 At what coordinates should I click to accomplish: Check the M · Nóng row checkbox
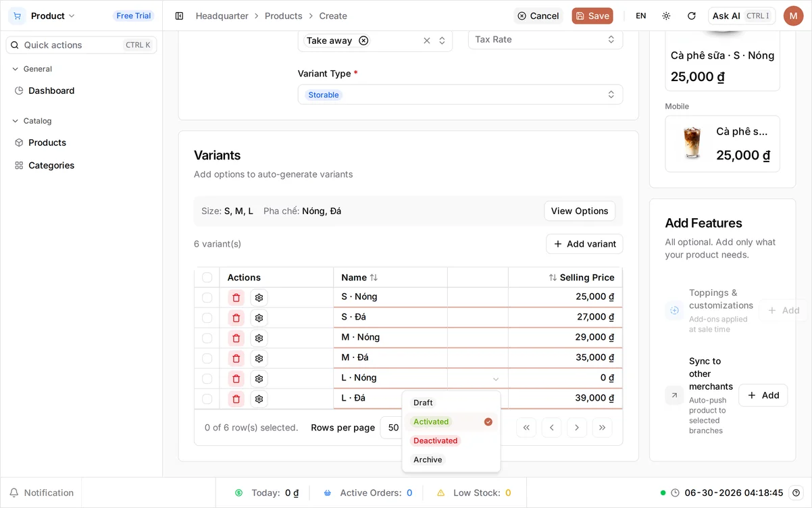coord(207,338)
